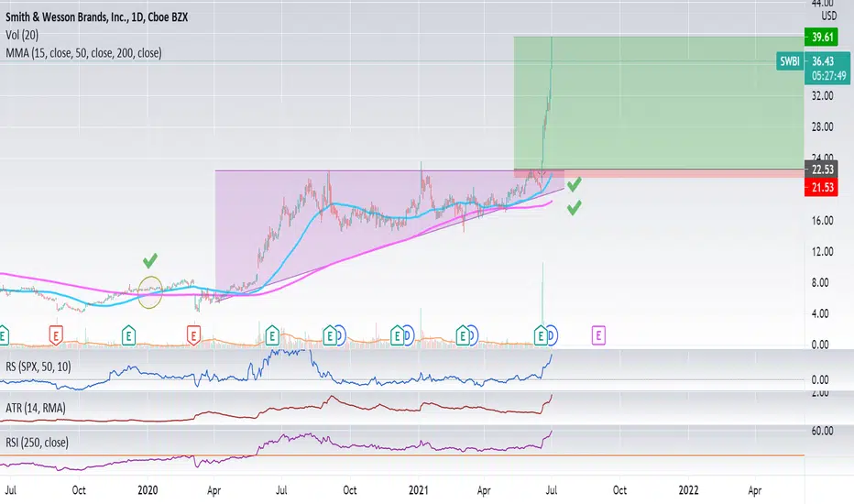This screenshot has width=854, height=504.
Task: Open the USD currency selector on price axis
Action: 829,16
